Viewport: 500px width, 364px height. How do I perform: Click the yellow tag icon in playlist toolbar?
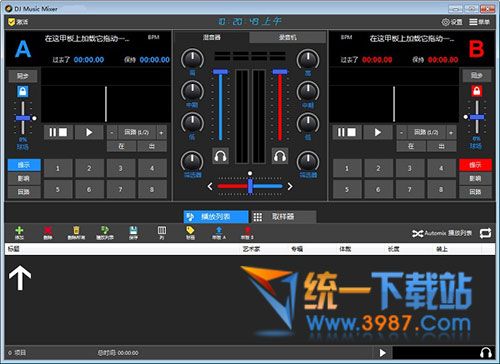click(x=190, y=230)
